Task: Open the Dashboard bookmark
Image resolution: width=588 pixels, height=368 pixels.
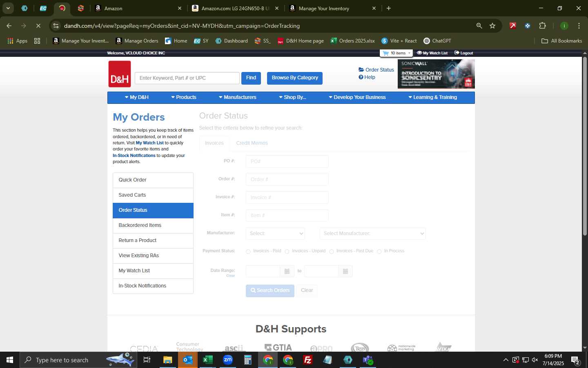Action: tap(232, 41)
